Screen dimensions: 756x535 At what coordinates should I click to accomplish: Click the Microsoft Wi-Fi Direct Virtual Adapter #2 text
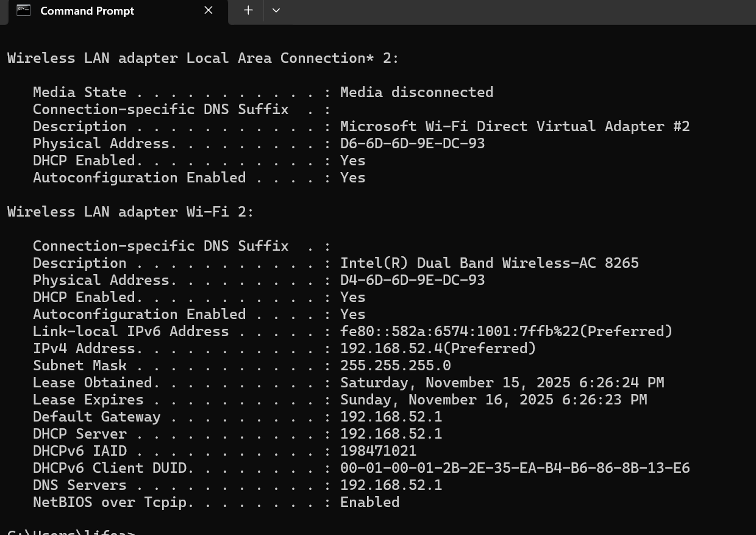pyautogui.click(x=515, y=126)
